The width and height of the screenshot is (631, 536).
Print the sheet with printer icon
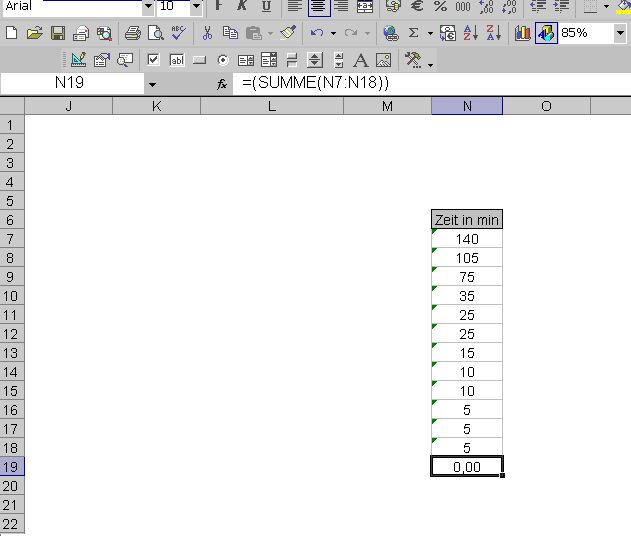(x=132, y=33)
